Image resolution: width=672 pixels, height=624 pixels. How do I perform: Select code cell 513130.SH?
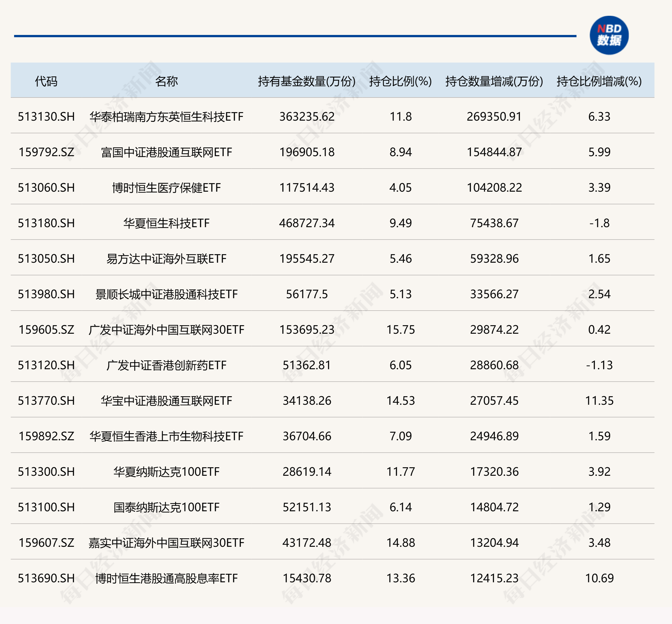(x=46, y=116)
